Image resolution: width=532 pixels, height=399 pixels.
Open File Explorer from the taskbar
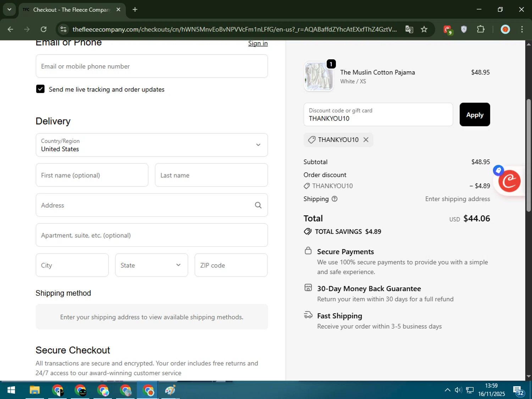tap(34, 390)
